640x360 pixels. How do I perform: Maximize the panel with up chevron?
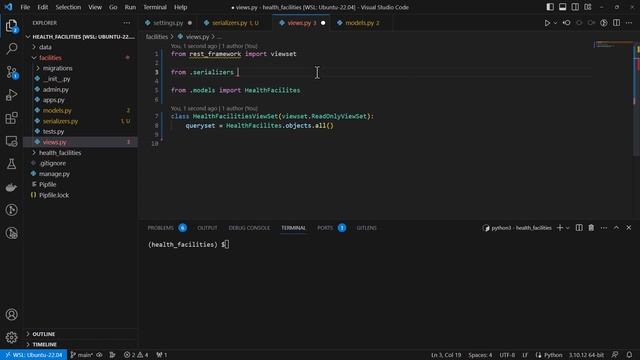point(616,228)
